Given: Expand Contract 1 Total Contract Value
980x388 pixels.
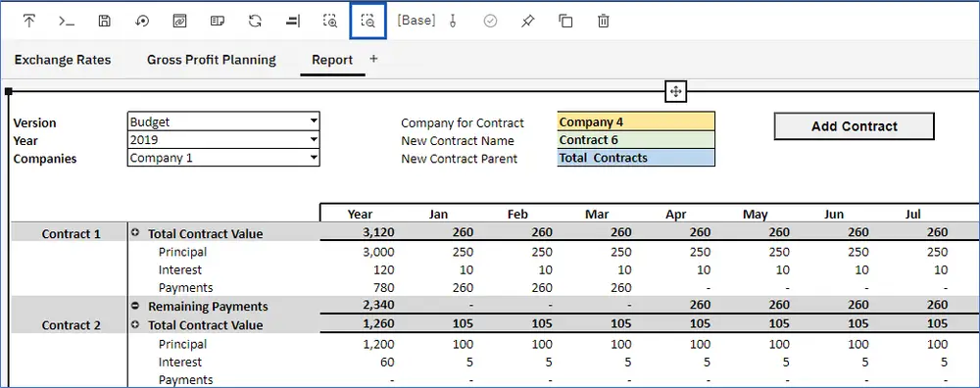Looking at the screenshot, I should click(x=135, y=232).
